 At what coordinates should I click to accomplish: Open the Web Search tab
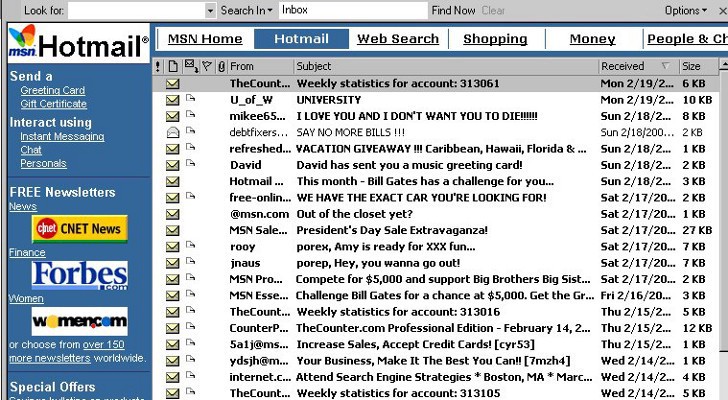click(398, 39)
